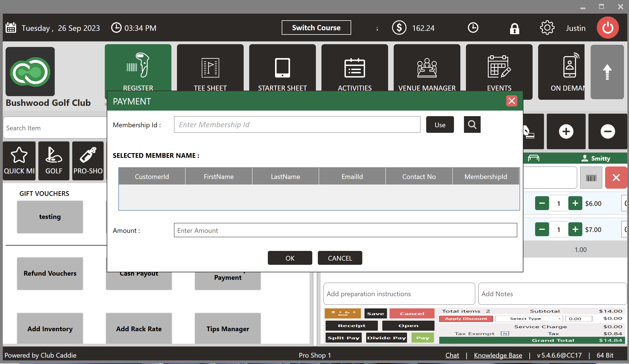
Task: Click the dollar cash balance icon
Action: (x=399, y=28)
